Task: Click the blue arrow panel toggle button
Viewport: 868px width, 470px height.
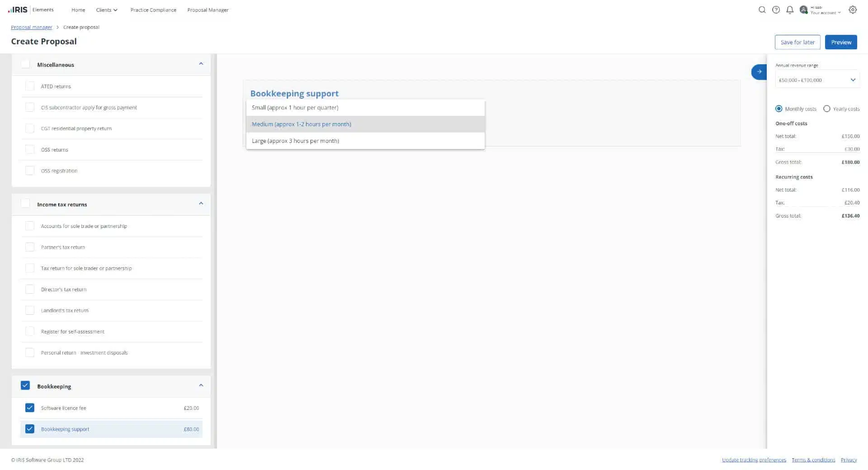Action: point(759,71)
